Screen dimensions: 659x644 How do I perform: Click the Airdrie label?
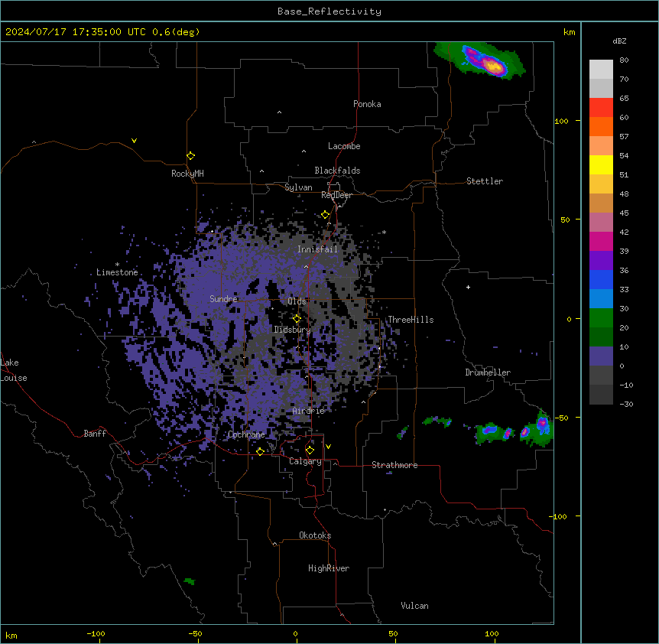309,411
